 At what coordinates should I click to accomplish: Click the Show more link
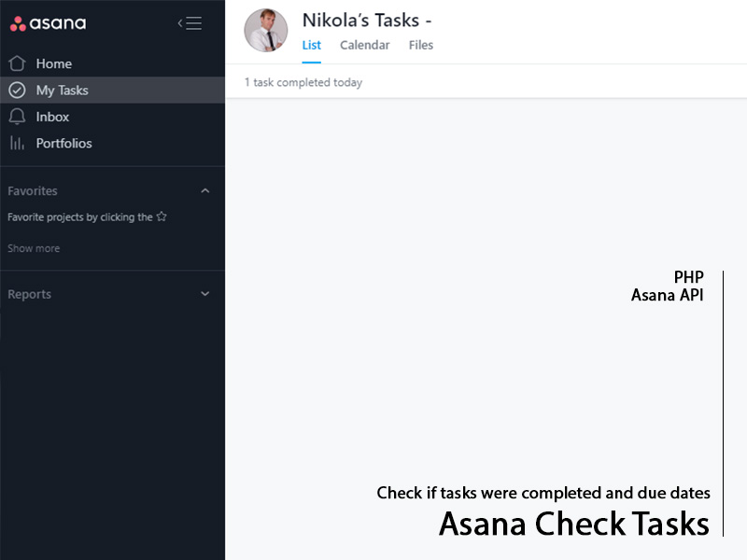click(34, 248)
